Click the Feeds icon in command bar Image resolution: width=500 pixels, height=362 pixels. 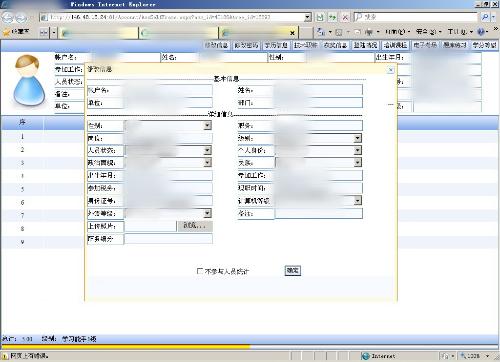[339, 32]
